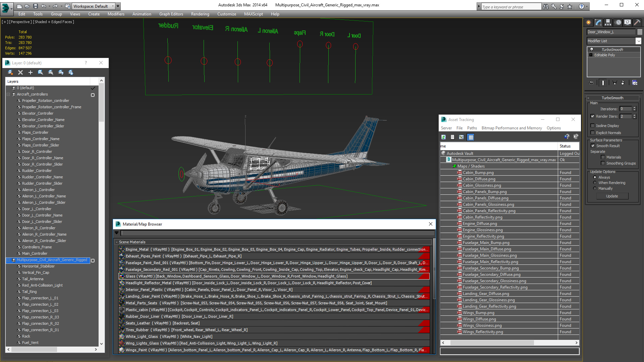The image size is (644, 362).
Task: Enable Isoline Display checkbox
Action: point(593,126)
